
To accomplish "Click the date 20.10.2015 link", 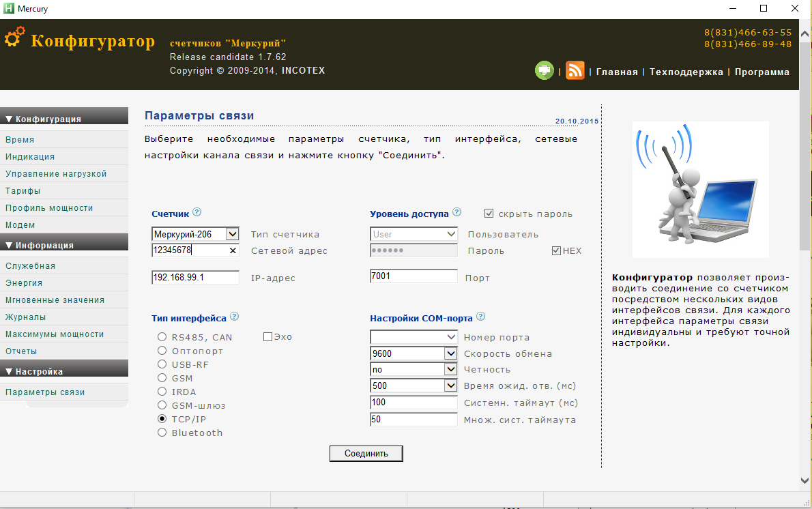I will click(577, 121).
